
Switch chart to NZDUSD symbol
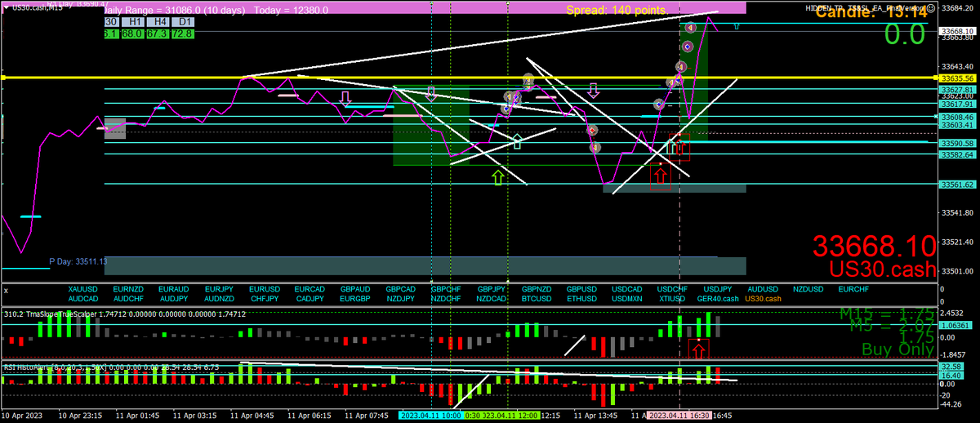pos(808,290)
